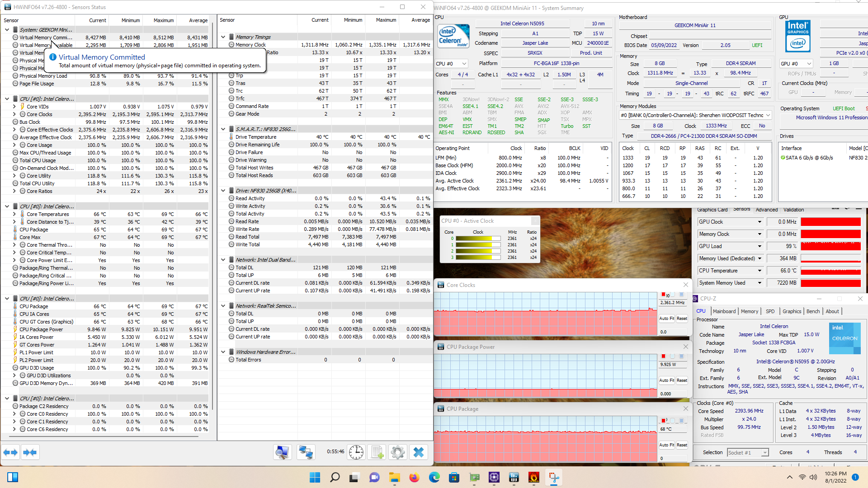This screenshot has width=868, height=488.
Task: Click Auto Fit in CPU Package Power graph
Action: (666, 380)
